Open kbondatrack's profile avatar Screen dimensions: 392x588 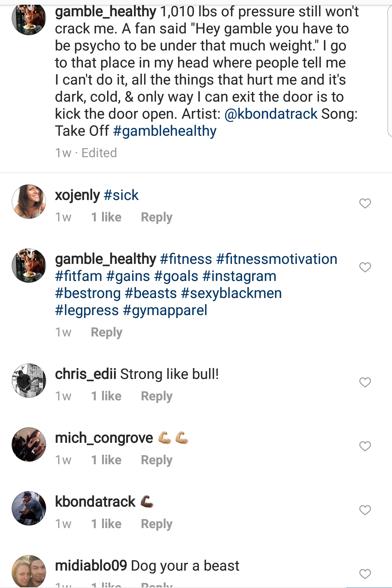tap(29, 508)
